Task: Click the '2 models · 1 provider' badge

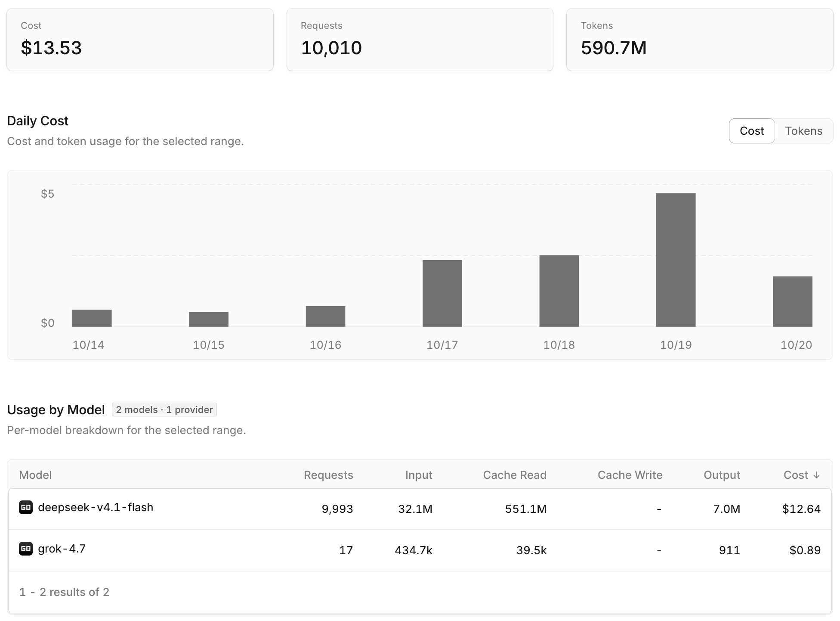Action: (164, 410)
